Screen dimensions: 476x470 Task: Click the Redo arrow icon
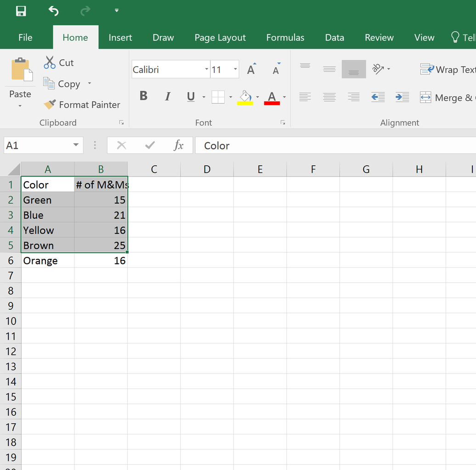[85, 11]
